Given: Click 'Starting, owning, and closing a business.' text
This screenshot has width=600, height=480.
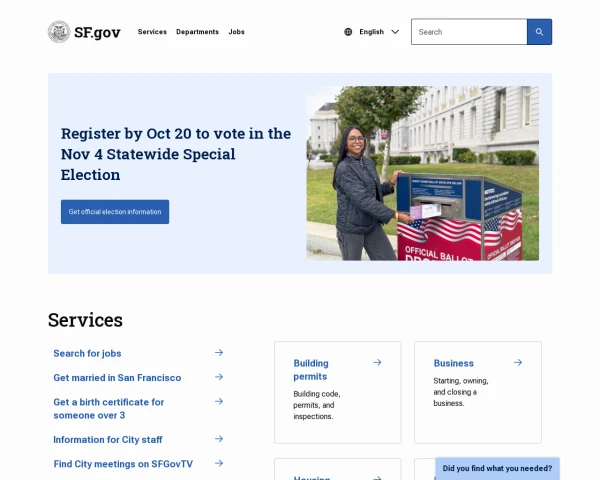Looking at the screenshot, I should pos(461,392).
